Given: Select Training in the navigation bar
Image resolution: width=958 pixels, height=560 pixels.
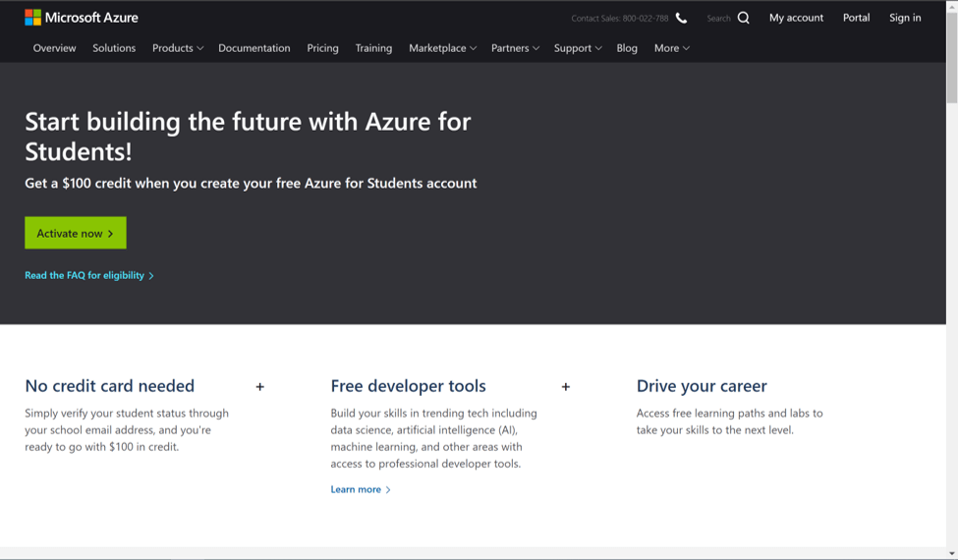Looking at the screenshot, I should [x=373, y=48].
